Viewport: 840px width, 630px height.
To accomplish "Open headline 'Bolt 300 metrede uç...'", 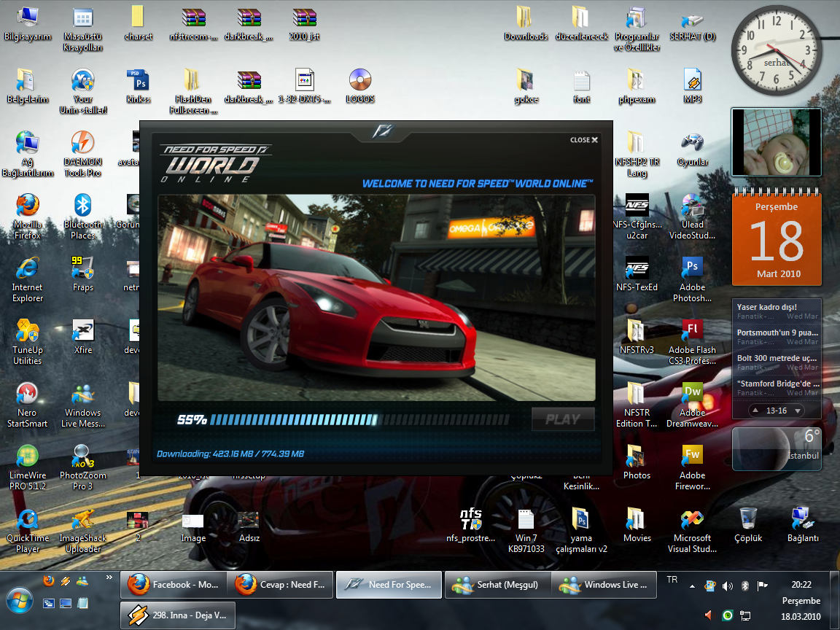I will click(777, 362).
